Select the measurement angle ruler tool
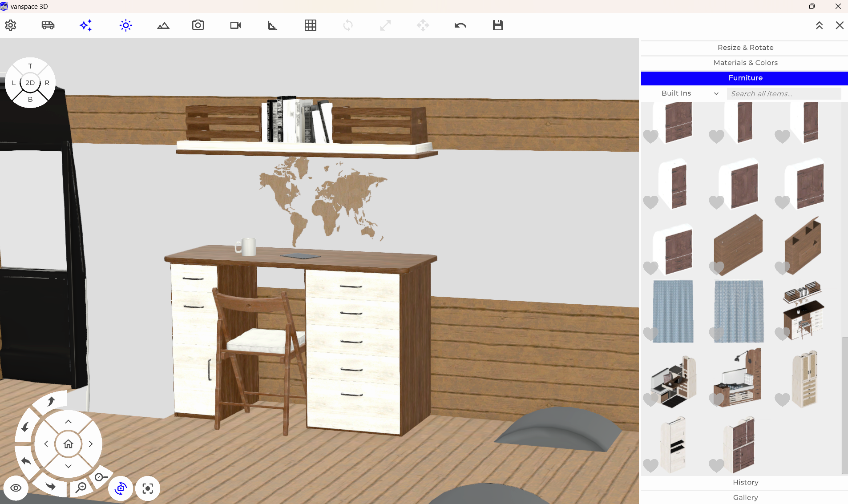This screenshot has width=848, height=504. pos(272,25)
